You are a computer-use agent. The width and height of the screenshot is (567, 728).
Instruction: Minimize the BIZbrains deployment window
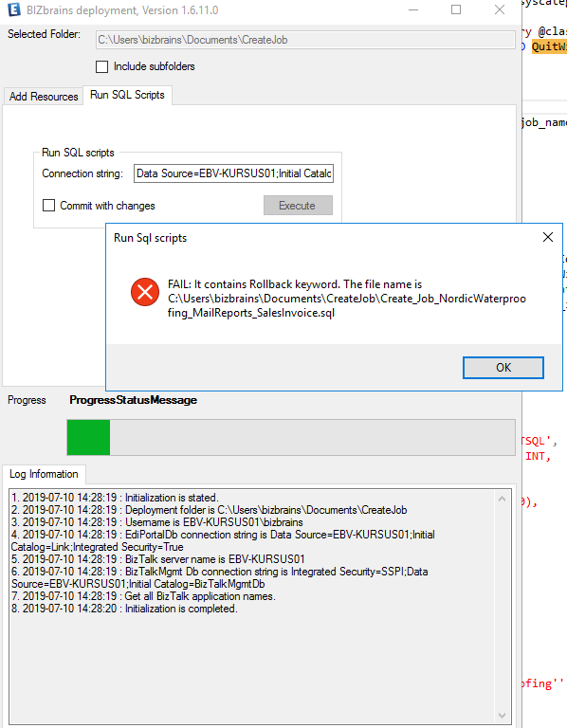pos(413,9)
